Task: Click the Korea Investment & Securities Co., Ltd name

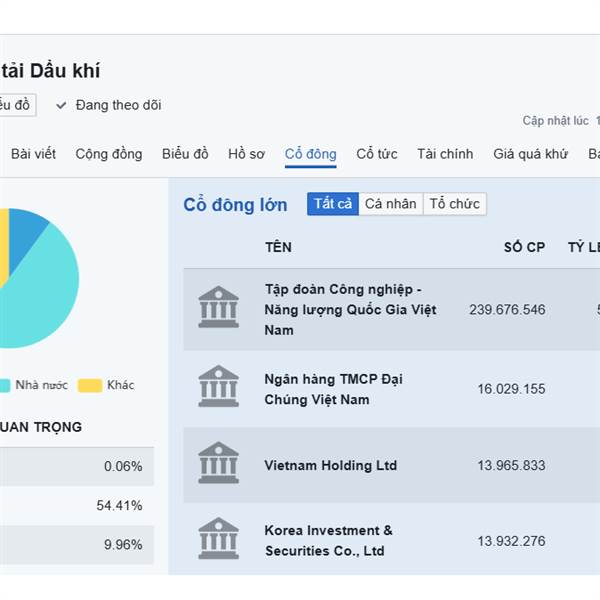Action: 328,540
